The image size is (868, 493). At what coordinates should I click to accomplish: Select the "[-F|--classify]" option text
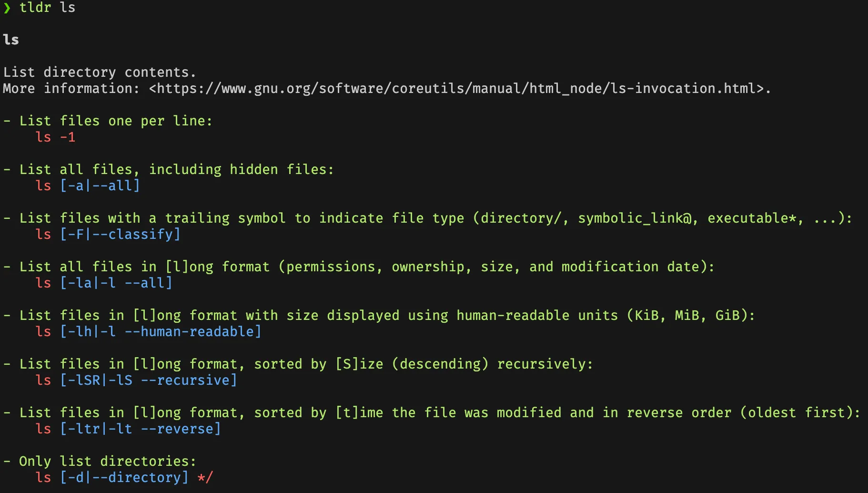pyautogui.click(x=120, y=235)
